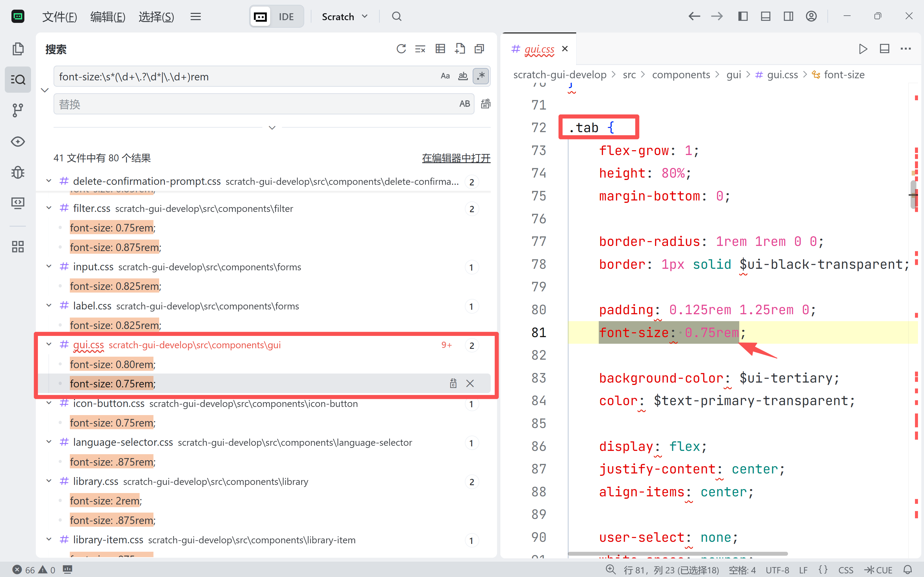Select the gui.css editor tab
The image size is (924, 577).
pyautogui.click(x=539, y=49)
